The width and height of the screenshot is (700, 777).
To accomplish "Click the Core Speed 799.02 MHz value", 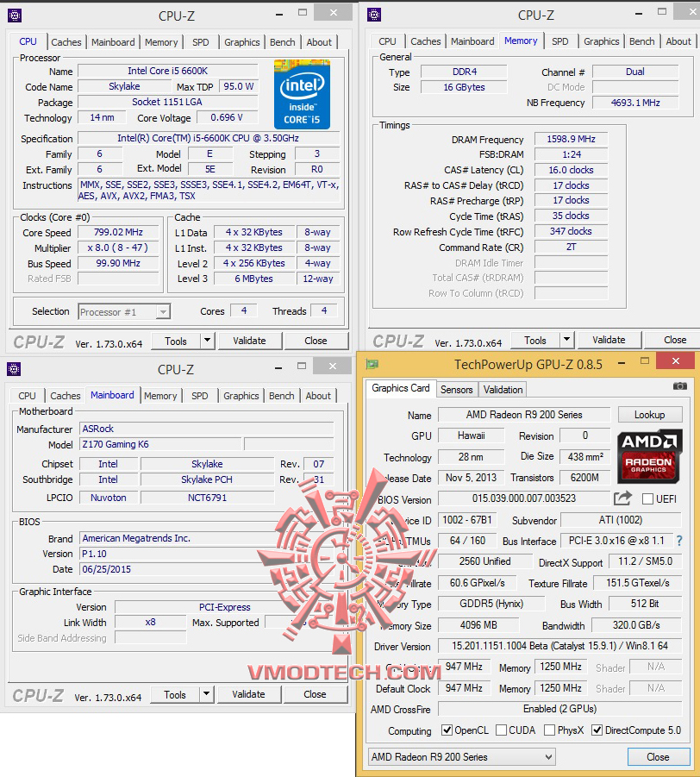I will [118, 232].
